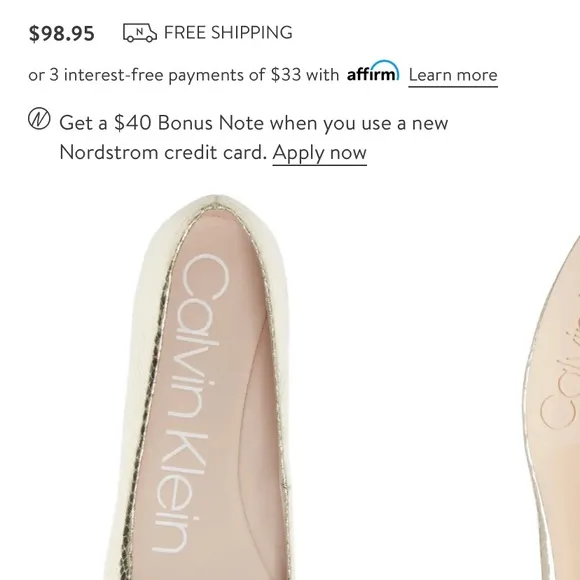Viewport: 580px width, 580px height.
Task: Click the blue arc above the affirm wordmark
Action: 385,66
